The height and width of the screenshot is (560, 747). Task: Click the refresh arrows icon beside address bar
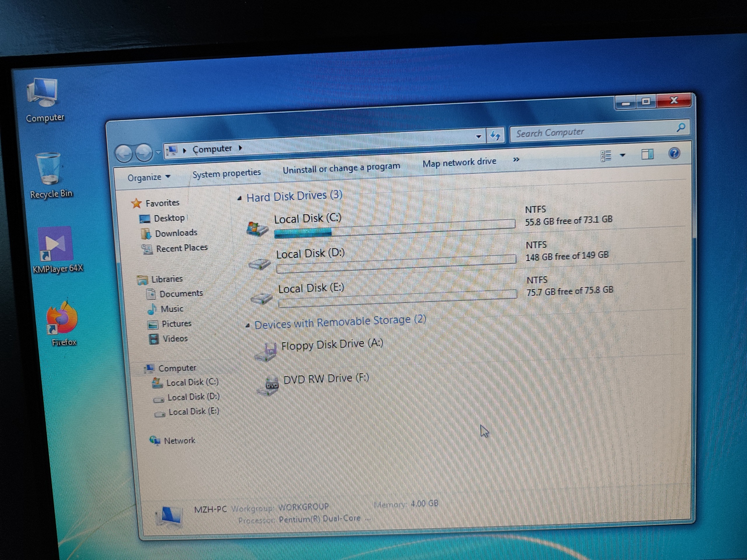pos(495,136)
